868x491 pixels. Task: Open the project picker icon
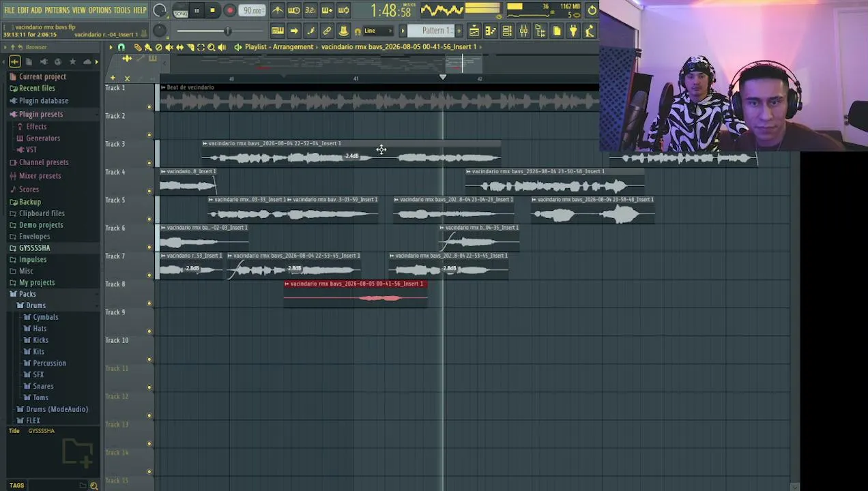click(557, 31)
